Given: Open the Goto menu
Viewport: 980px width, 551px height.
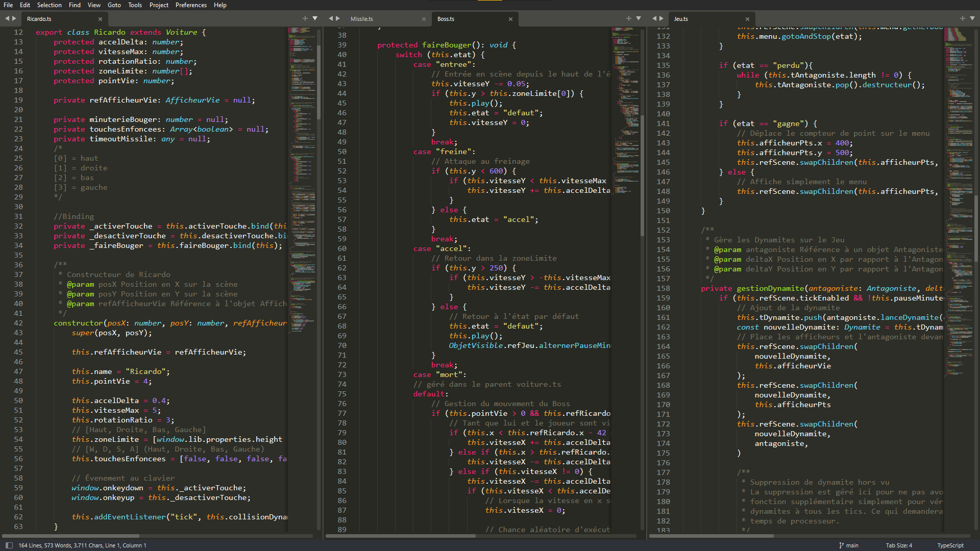Looking at the screenshot, I should [x=114, y=5].
